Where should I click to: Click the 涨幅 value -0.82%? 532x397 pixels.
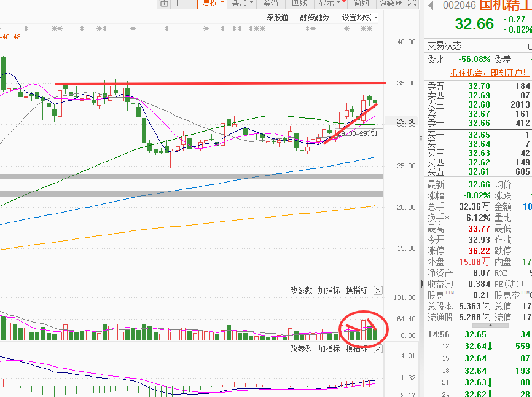coord(477,196)
